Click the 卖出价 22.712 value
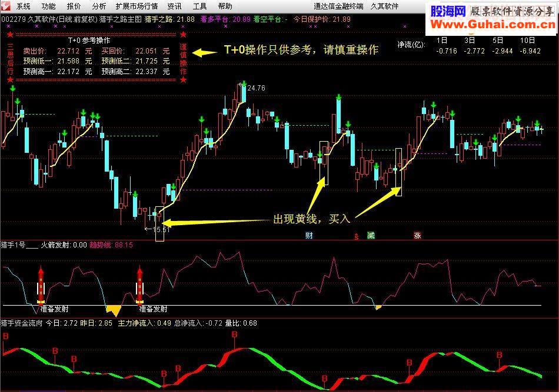This screenshot has height=392, width=559. pyautogui.click(x=68, y=51)
